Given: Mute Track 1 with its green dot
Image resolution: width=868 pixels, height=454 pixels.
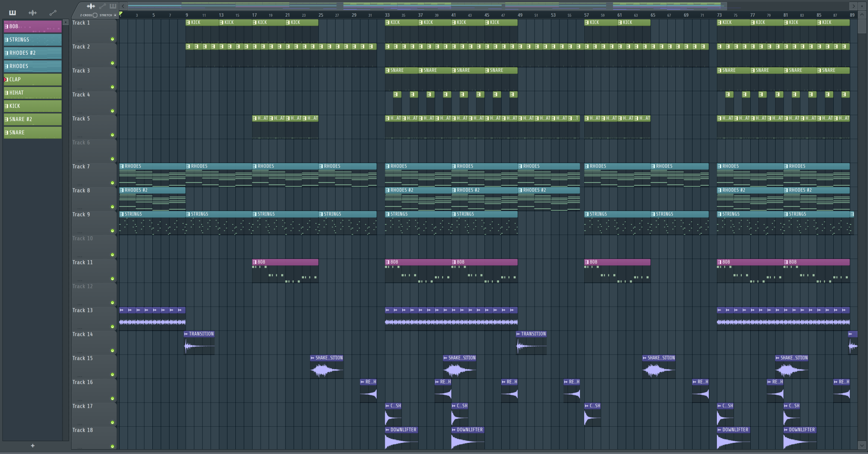Looking at the screenshot, I should pyautogui.click(x=113, y=39).
